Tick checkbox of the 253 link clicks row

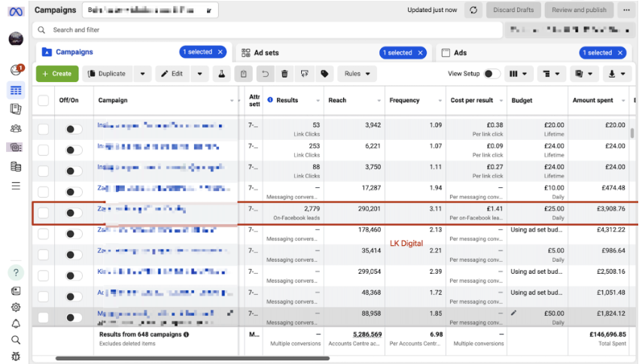(43, 150)
